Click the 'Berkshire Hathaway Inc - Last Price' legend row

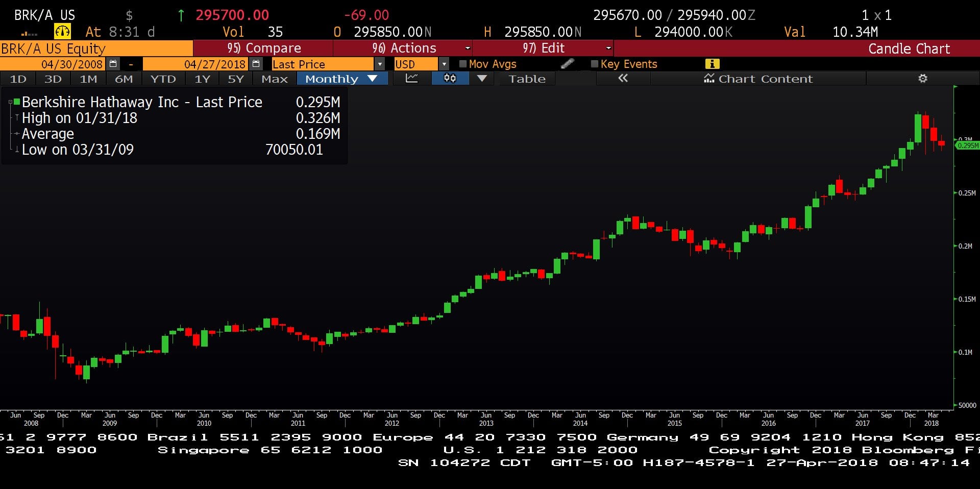click(174, 102)
